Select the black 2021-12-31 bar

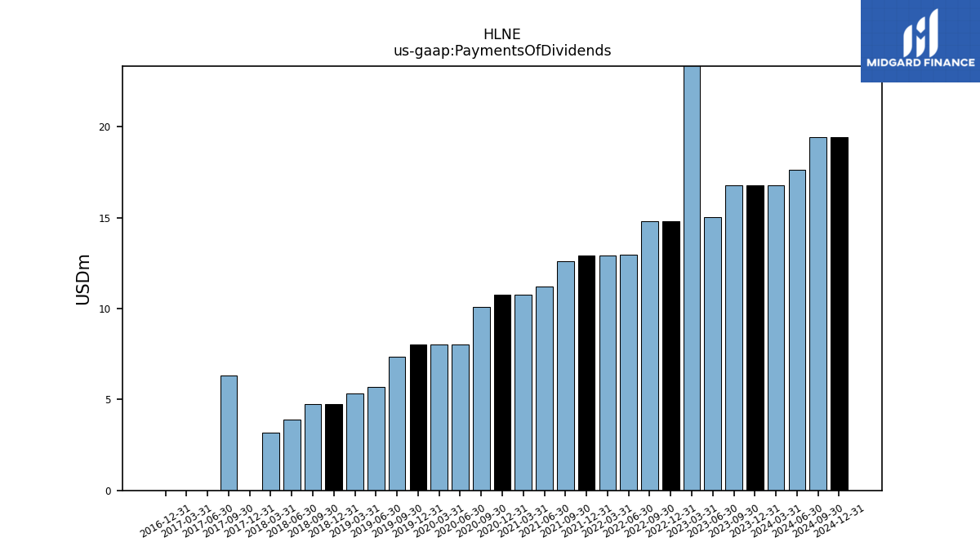(x=586, y=373)
